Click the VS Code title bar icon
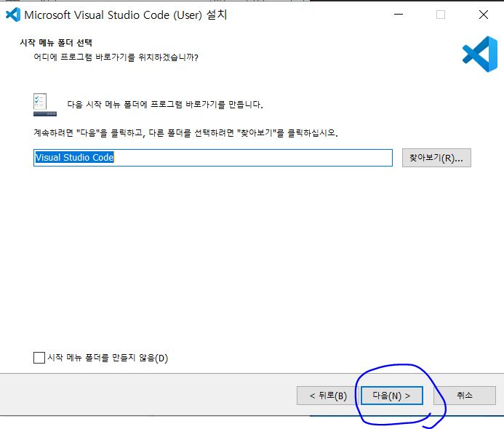This screenshot has height=429, width=504. (x=13, y=15)
